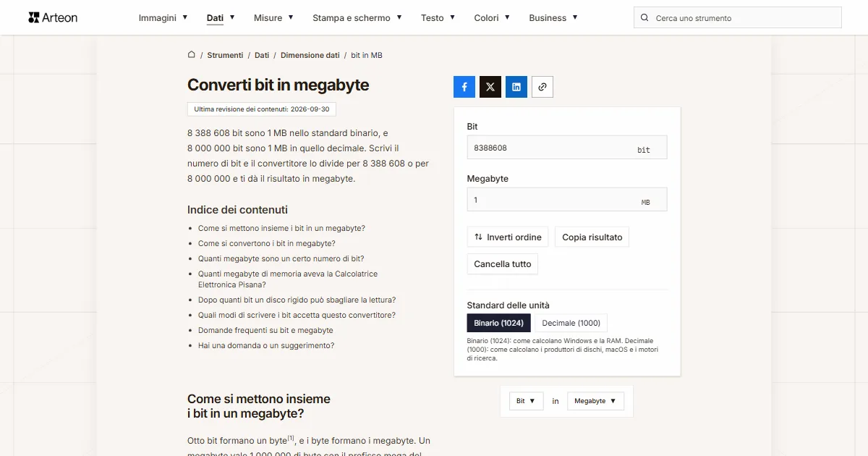Expand the Testo menu

click(438, 18)
